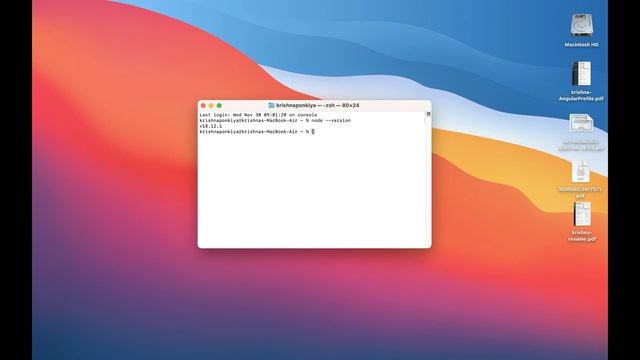
Task: Click the 'Last login' line in Terminal
Action: [x=258, y=115]
